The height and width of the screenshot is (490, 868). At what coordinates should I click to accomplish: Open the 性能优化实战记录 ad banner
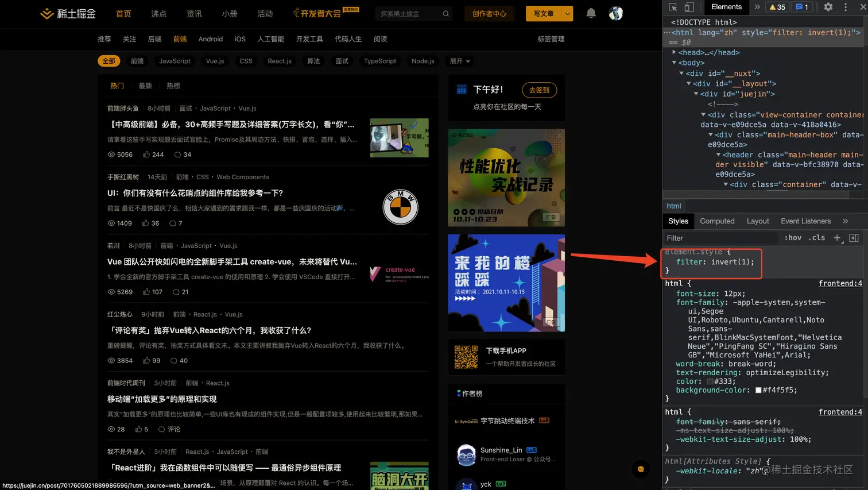point(506,178)
